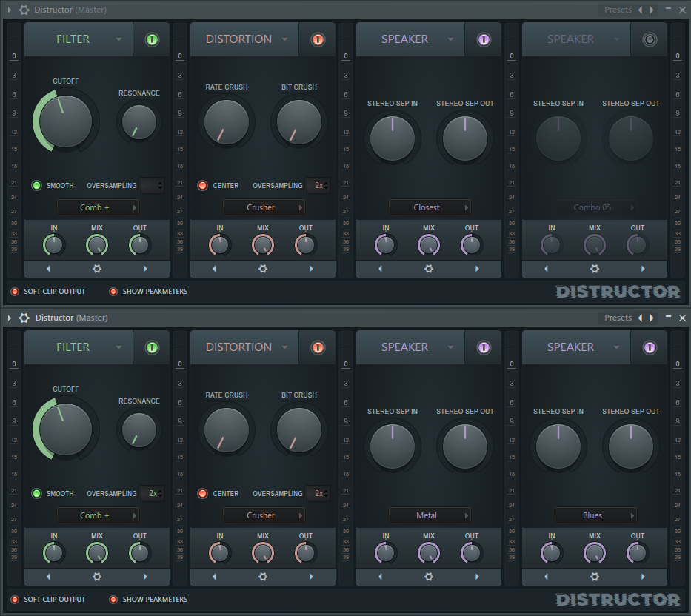Image resolution: width=691 pixels, height=616 pixels.
Task: Click Stereo Sep In knob of Blues speaker
Action: point(558,446)
